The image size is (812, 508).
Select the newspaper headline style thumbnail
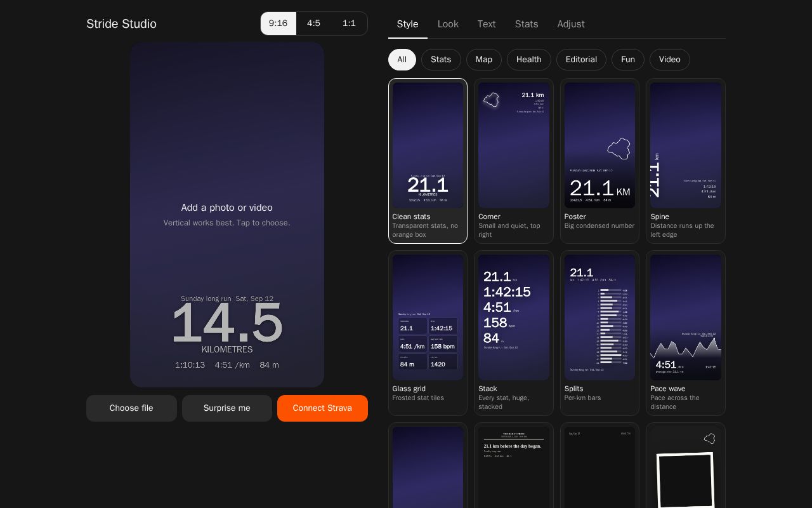pos(514,467)
